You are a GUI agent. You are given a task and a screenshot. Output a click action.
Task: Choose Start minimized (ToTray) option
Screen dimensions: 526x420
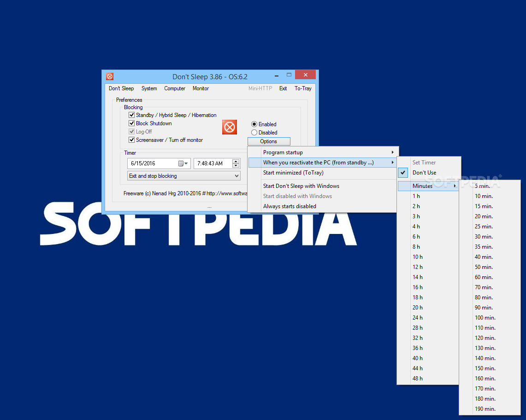[322, 173]
